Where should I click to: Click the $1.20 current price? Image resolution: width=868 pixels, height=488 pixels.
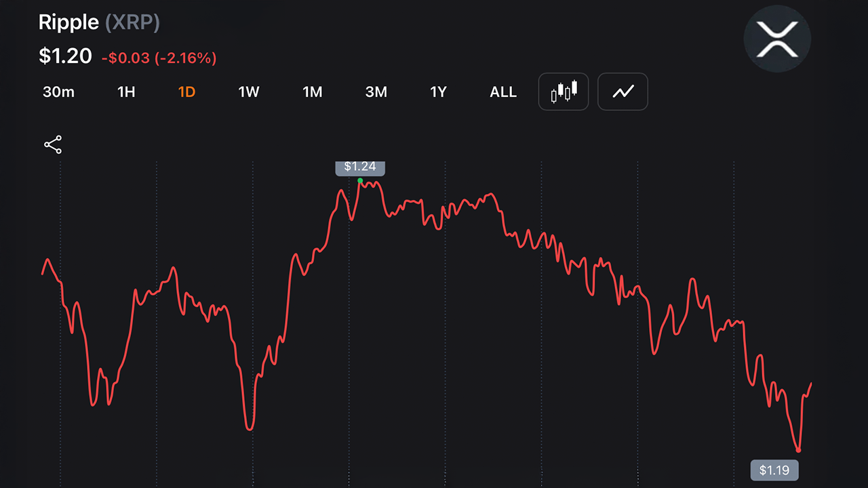65,56
